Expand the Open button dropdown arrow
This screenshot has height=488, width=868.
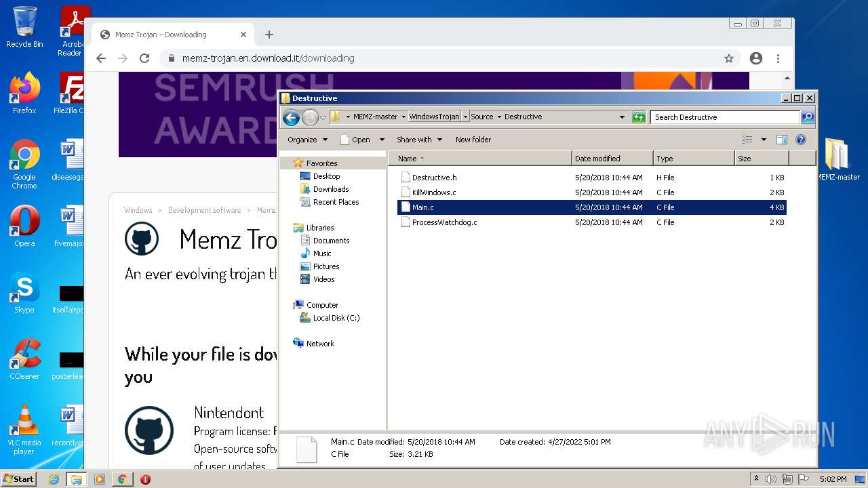381,140
